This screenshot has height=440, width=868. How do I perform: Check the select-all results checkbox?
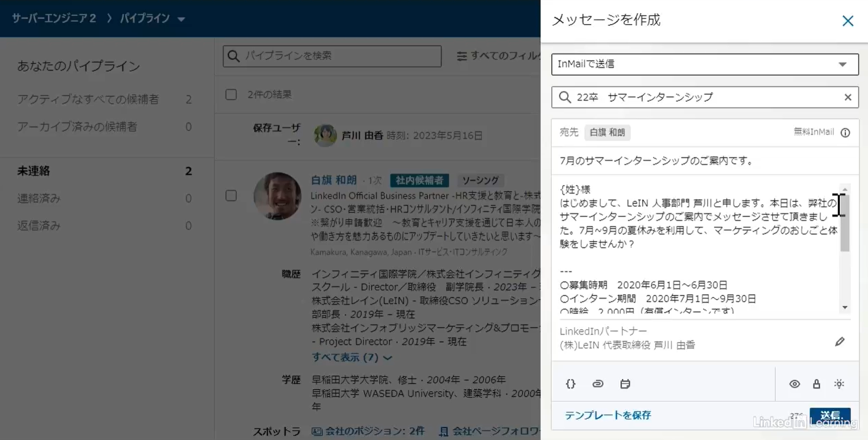pos(231,95)
